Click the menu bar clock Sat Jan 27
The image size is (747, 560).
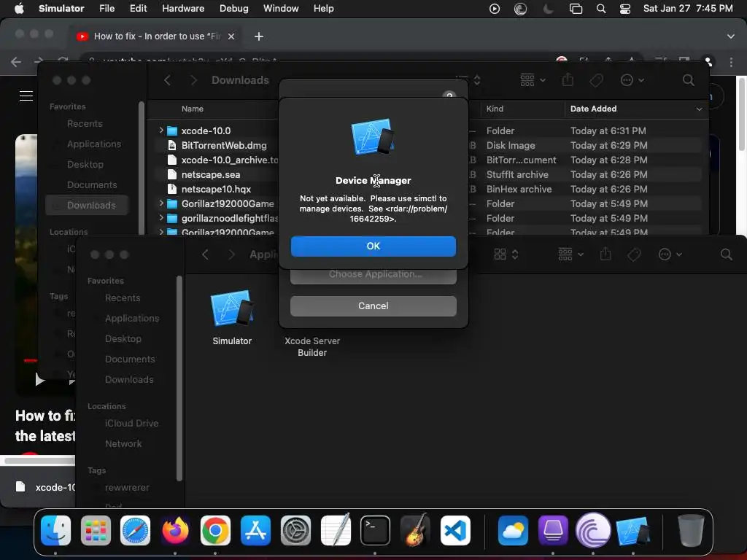coord(688,9)
